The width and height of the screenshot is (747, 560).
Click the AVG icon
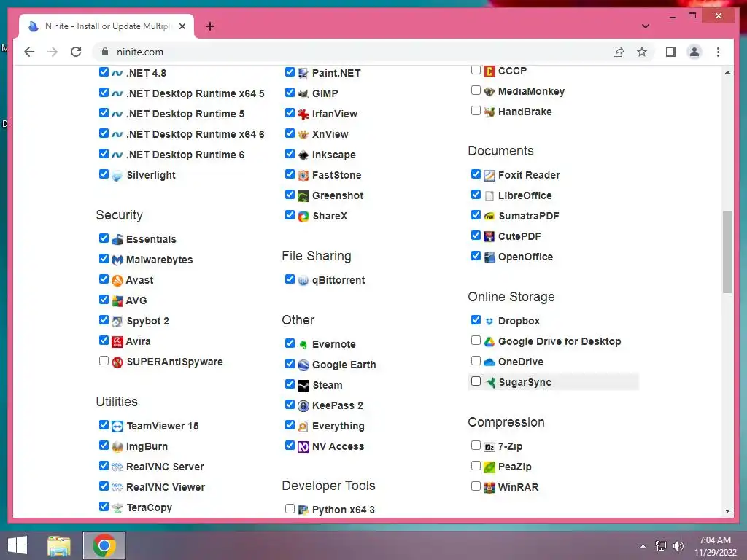(117, 301)
